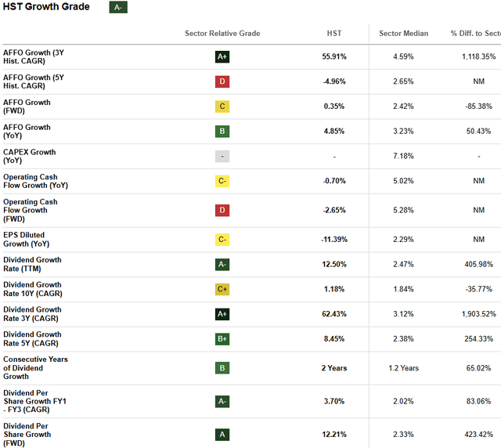Open AFFO Growth (5Y Hist. CAGR) metric

(x=34, y=81)
